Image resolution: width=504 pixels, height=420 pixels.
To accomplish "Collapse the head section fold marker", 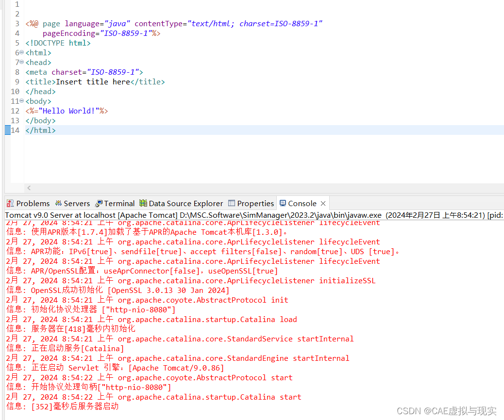I will pyautogui.click(x=22, y=63).
